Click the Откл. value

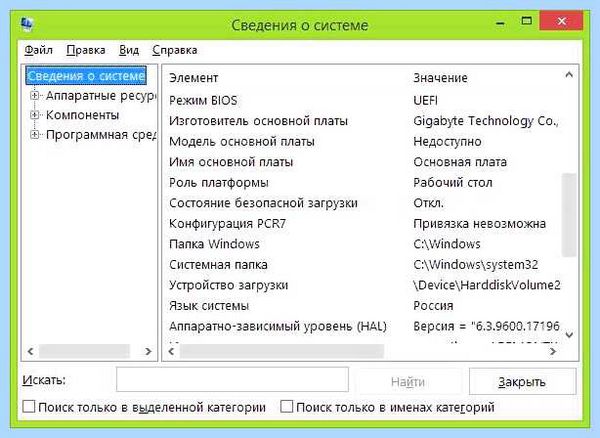tap(429, 203)
